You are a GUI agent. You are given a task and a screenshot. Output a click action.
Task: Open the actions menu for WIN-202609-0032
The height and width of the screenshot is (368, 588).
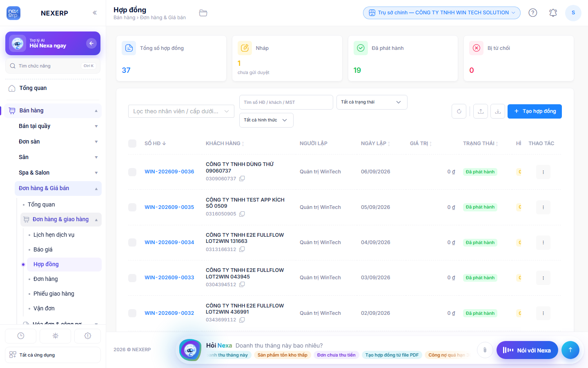(543, 313)
